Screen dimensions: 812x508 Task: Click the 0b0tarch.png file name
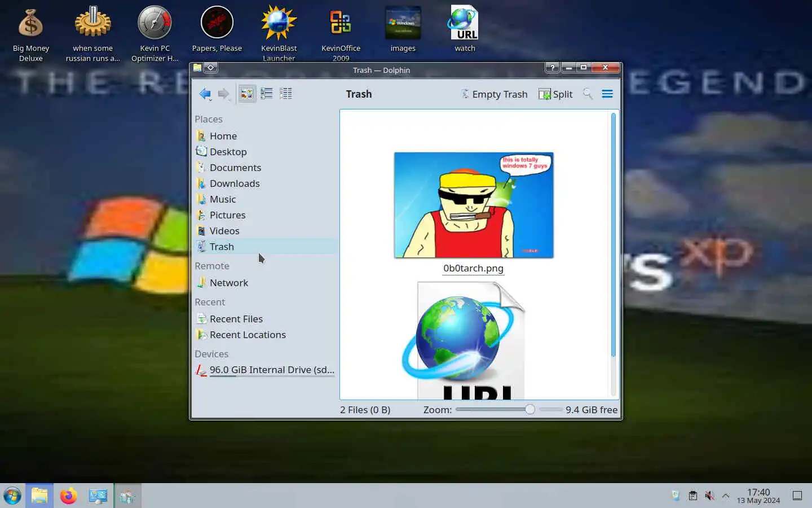click(x=473, y=268)
